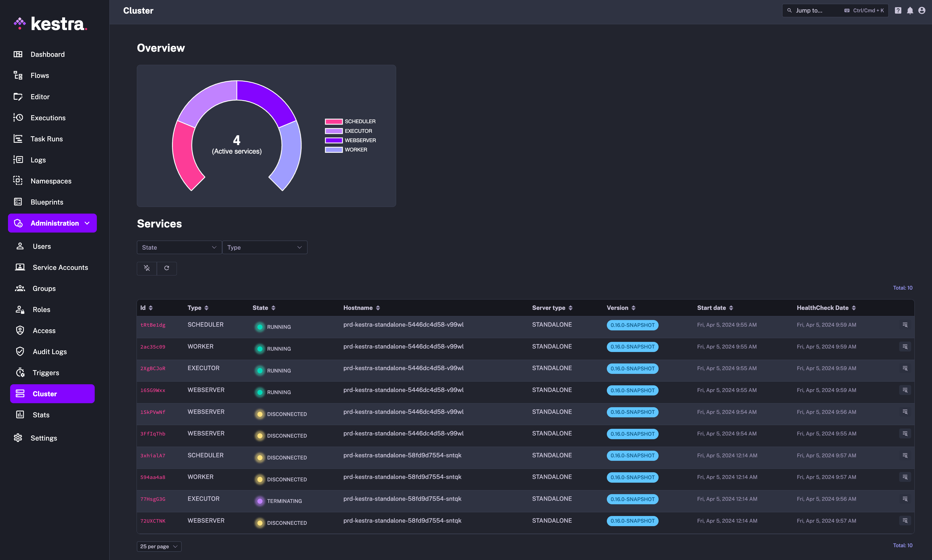932x560 pixels.
Task: View details icon for 594aa4a8 row
Action: pyautogui.click(x=905, y=477)
